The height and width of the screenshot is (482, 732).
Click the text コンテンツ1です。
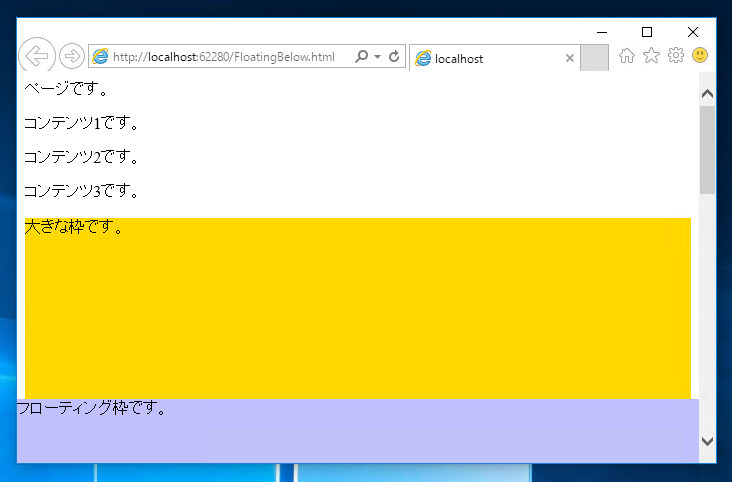81,123
